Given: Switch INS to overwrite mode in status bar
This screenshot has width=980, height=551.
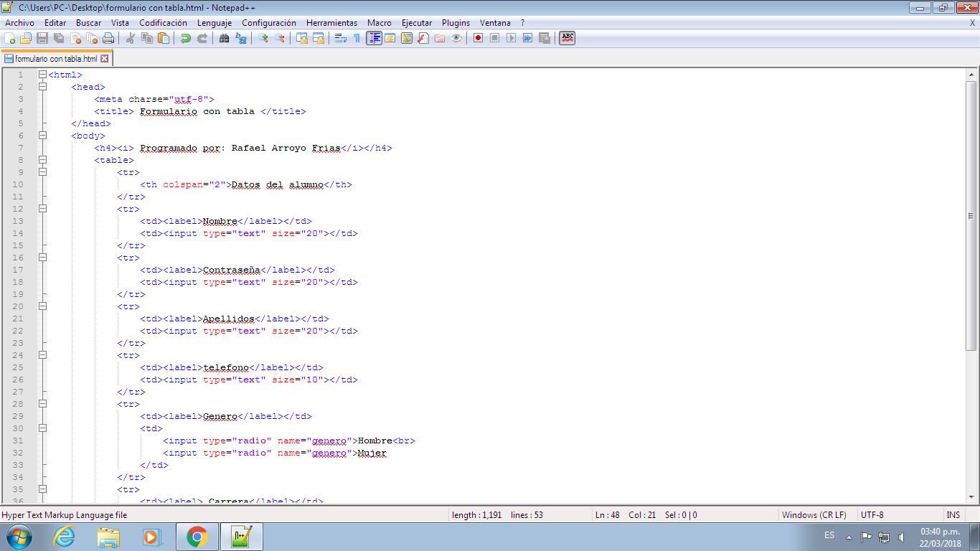Looking at the screenshot, I should point(954,514).
